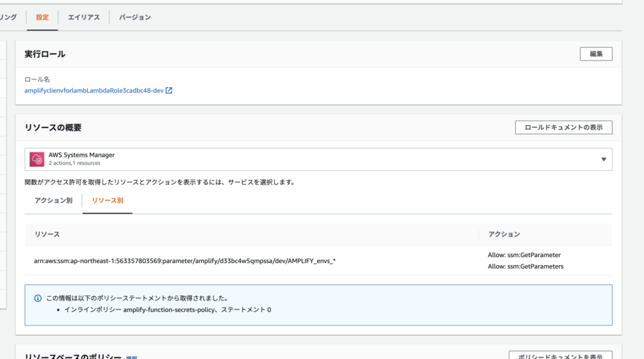Screen dimensions: 644x359
Task: Click the info icon in policy statement notice
Action: coord(38,298)
